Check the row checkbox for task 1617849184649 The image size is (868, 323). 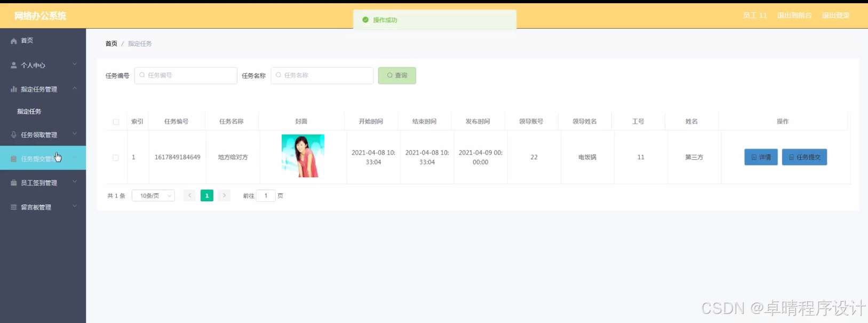click(x=116, y=157)
